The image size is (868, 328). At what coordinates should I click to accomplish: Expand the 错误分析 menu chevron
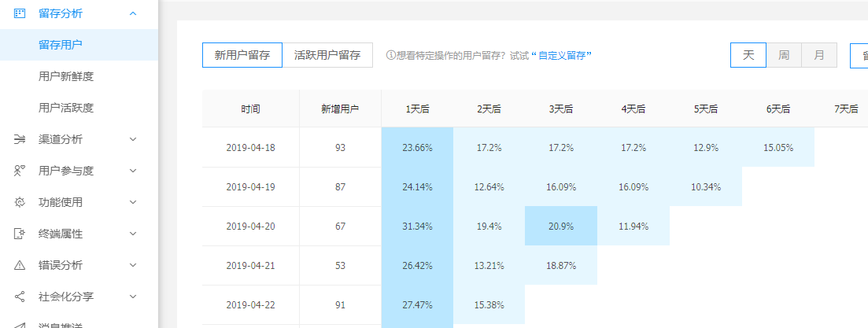click(x=132, y=265)
